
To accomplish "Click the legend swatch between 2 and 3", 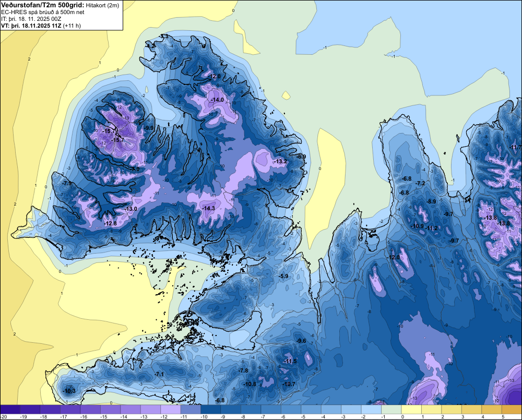I will tap(452, 409).
